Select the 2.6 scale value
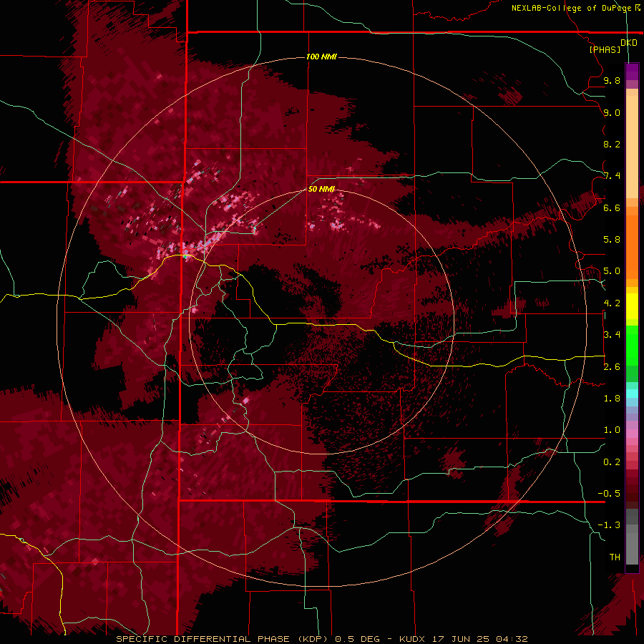Viewport: 644px width, 644px height. click(612, 367)
